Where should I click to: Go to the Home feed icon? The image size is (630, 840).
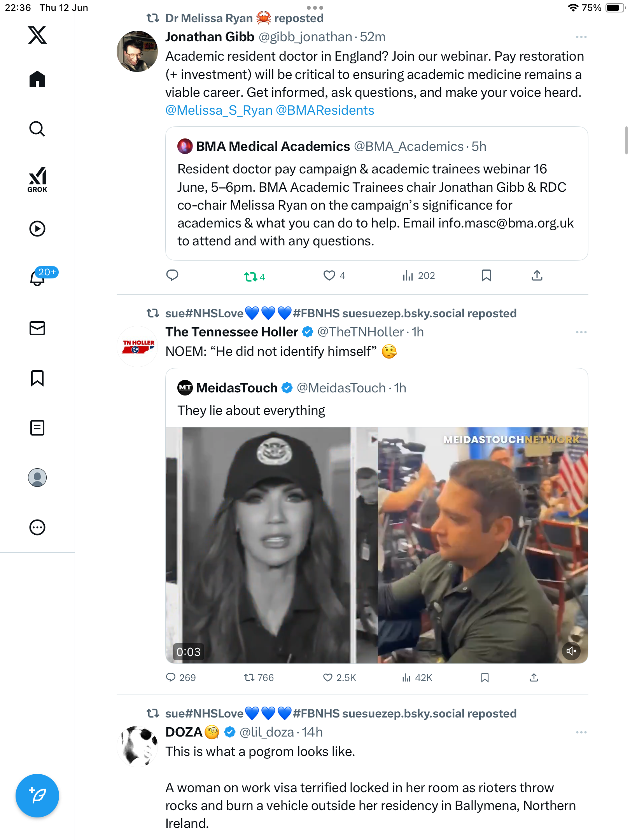point(37,79)
